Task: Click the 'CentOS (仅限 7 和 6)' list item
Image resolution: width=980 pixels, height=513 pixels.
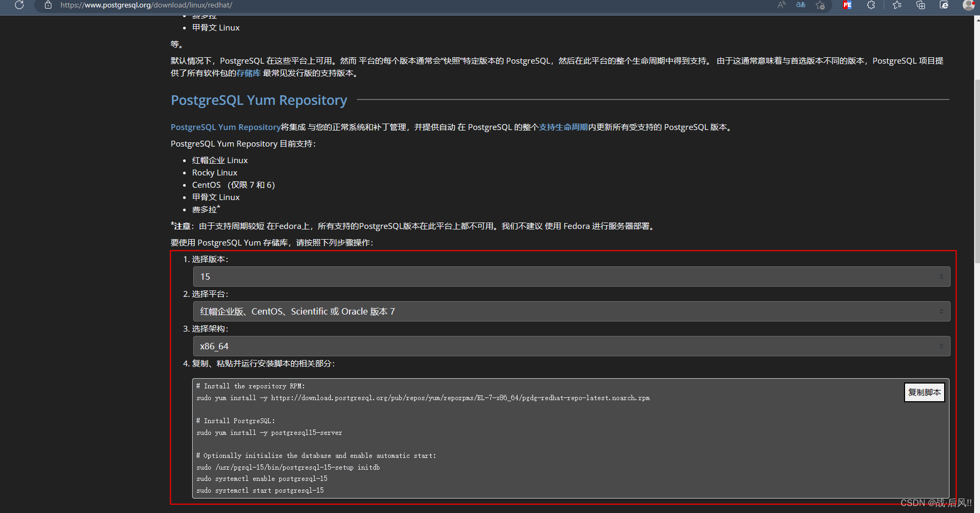Action: 233,185
